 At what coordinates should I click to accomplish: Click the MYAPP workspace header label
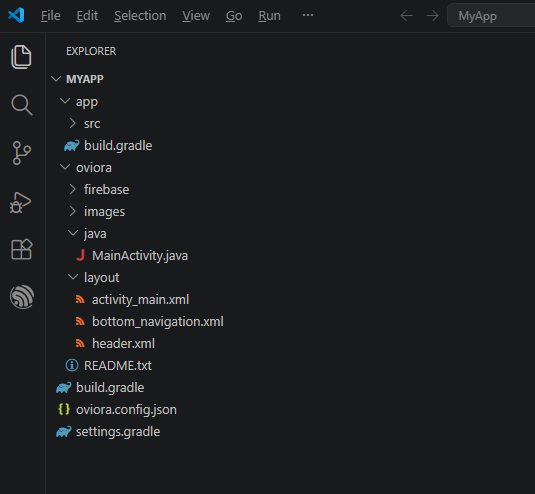tap(85, 79)
